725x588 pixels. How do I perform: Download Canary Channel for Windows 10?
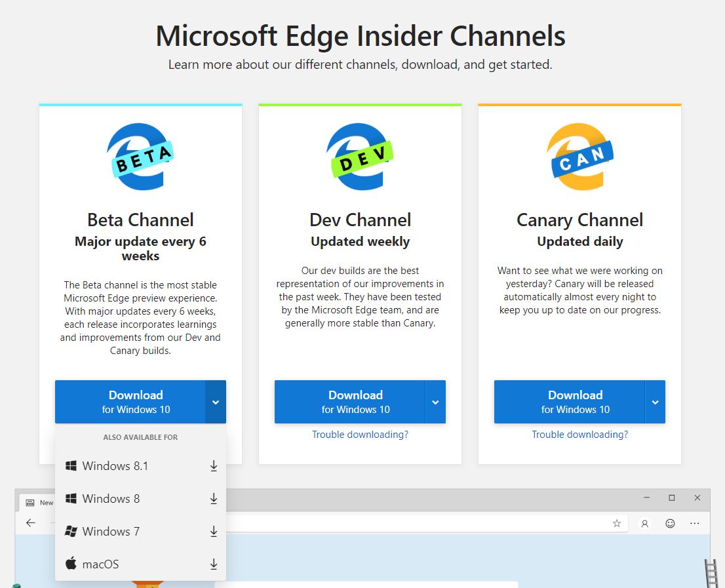point(569,402)
